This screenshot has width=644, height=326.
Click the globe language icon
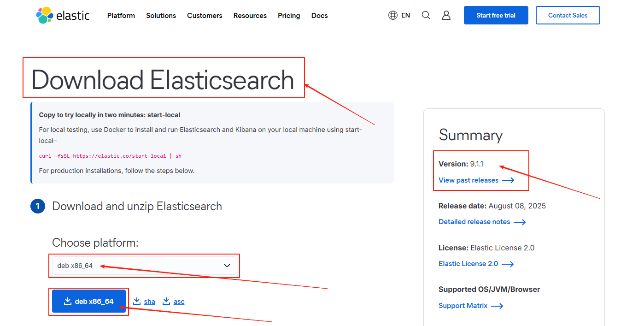(393, 15)
